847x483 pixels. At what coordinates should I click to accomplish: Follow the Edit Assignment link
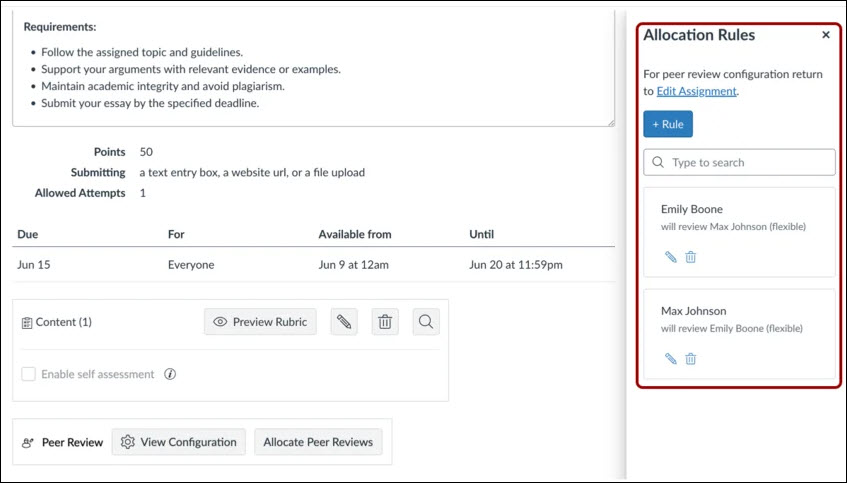tap(696, 91)
